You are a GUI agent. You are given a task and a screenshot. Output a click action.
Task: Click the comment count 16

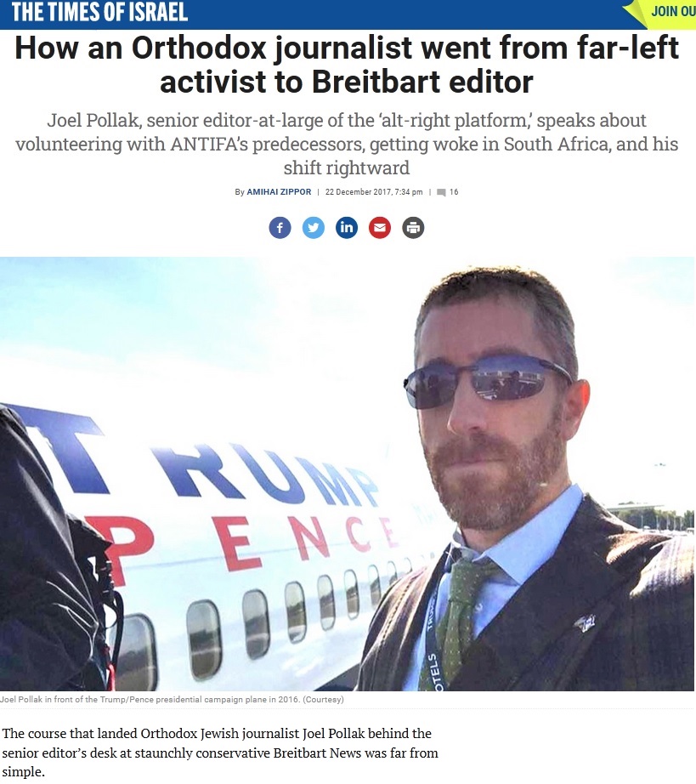click(454, 192)
